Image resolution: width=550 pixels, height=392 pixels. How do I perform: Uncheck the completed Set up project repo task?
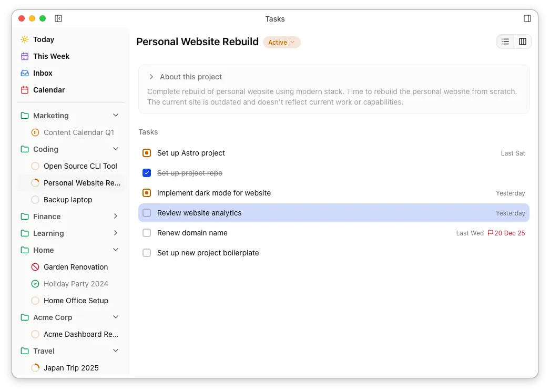coord(147,173)
